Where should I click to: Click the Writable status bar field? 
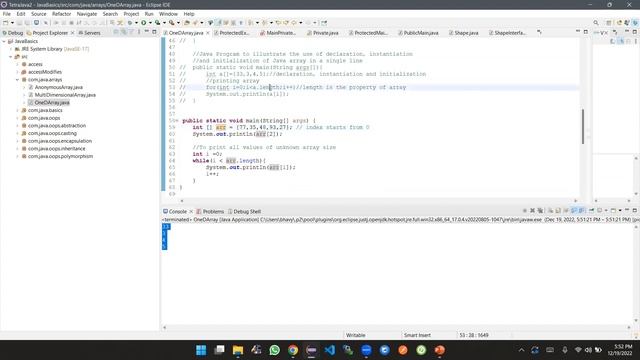pyautogui.click(x=356, y=335)
